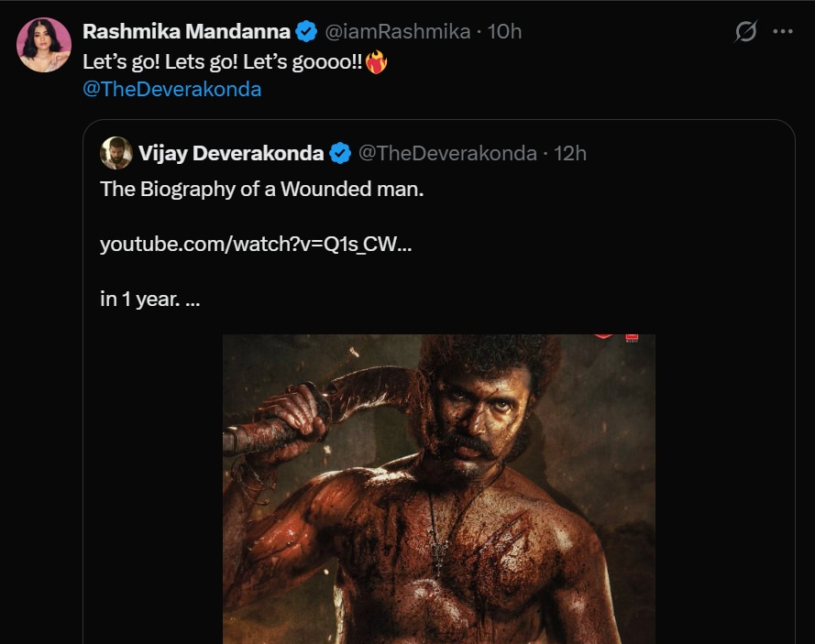815x644 pixels.
Task: Click the gray @TheDeverakonda handle in quoted tweet
Action: tap(446, 153)
